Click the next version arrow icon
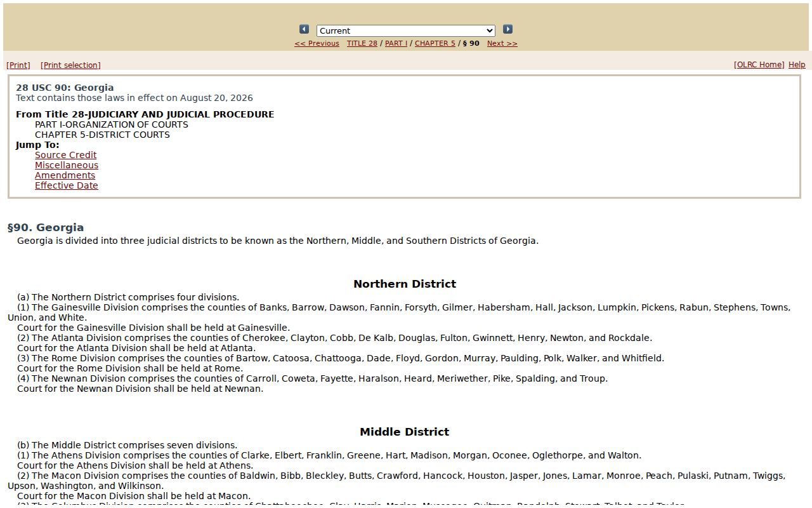Screen dimensions: 812x508 point(507,29)
